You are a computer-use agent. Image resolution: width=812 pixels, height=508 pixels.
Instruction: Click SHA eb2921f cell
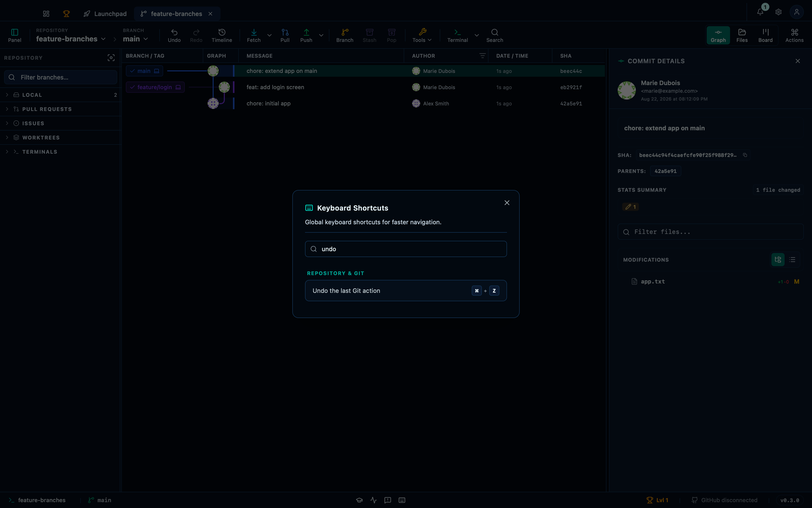coord(571,87)
